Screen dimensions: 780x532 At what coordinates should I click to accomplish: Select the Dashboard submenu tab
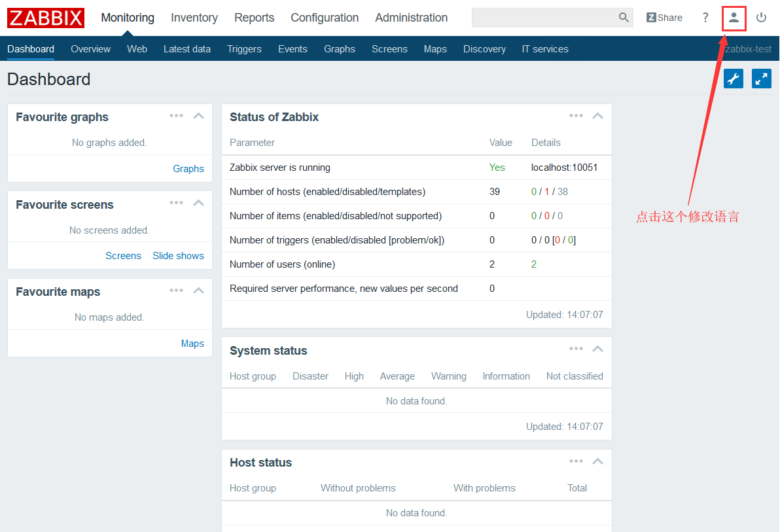coord(30,49)
